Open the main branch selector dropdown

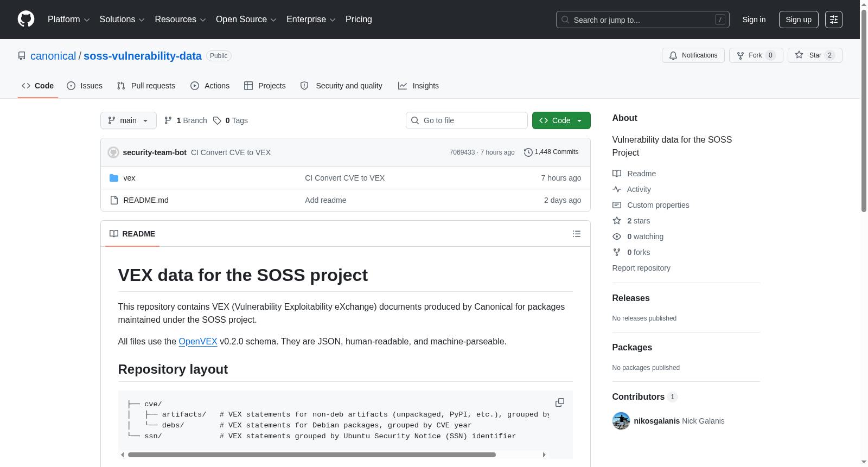pyautogui.click(x=129, y=120)
